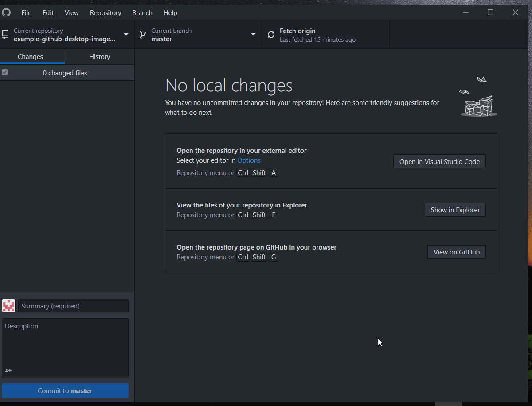Click 'Open the repository page on GitHub in your browser'
The image size is (532, 406).
[x=257, y=247]
